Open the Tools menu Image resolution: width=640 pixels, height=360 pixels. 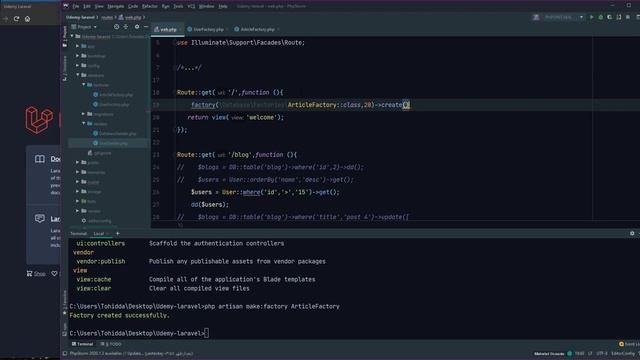click(178, 6)
